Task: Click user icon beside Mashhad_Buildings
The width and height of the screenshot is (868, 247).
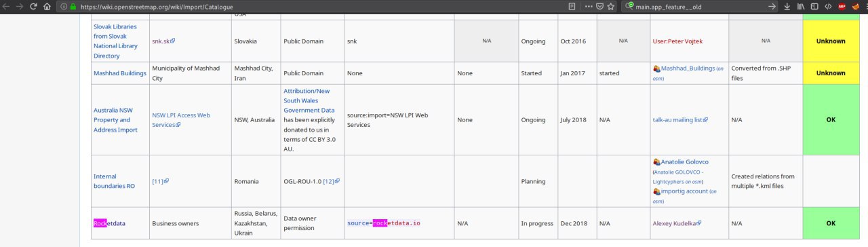Action: 656,69
